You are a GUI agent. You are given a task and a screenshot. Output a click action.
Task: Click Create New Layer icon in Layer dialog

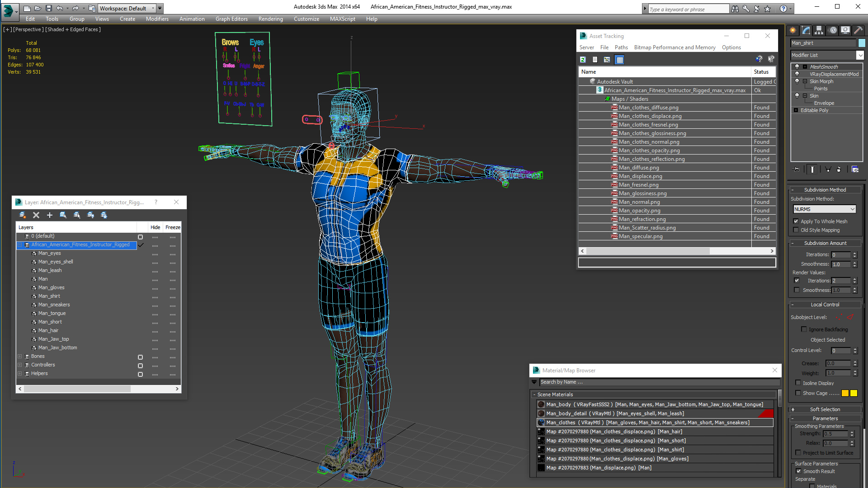click(23, 215)
